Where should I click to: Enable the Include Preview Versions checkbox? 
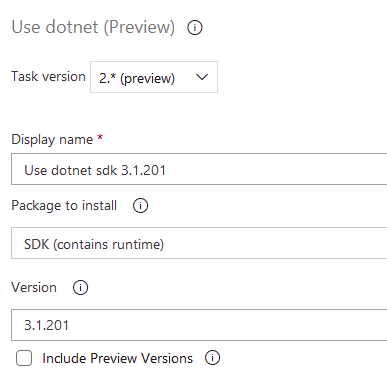coord(24,358)
